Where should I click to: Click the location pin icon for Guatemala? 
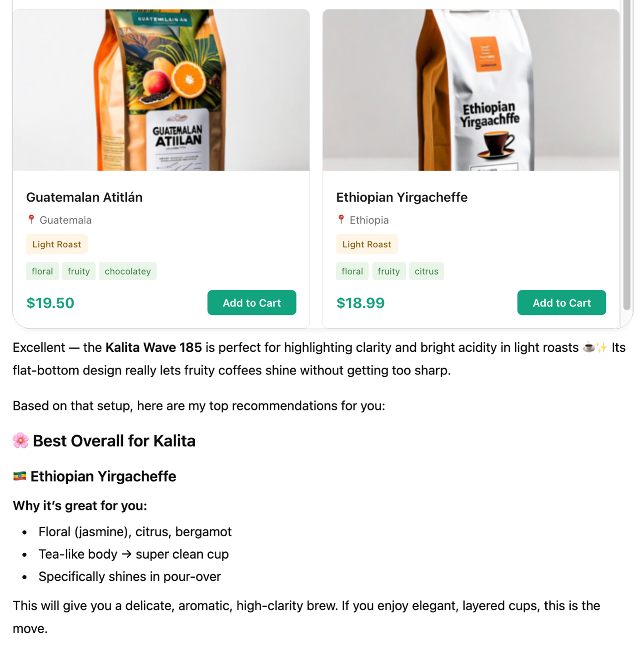coord(31,220)
